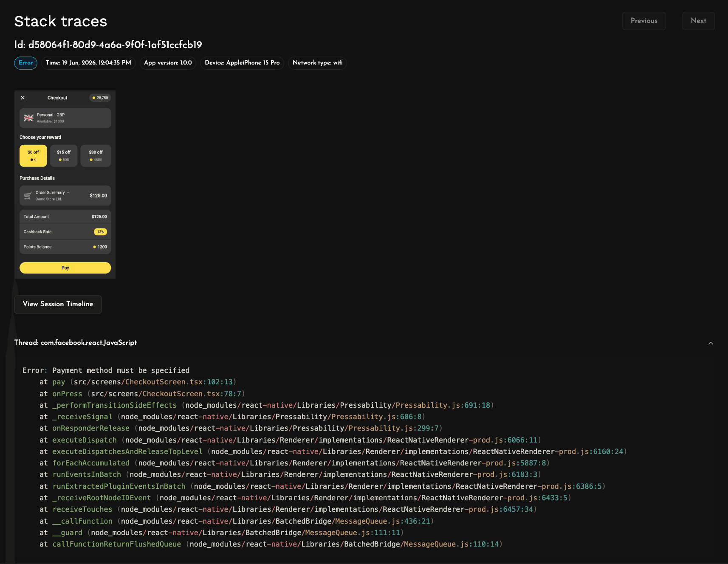The width and height of the screenshot is (728, 564).
Task: Click the _receiveSignal stack frame
Action: (x=232, y=417)
